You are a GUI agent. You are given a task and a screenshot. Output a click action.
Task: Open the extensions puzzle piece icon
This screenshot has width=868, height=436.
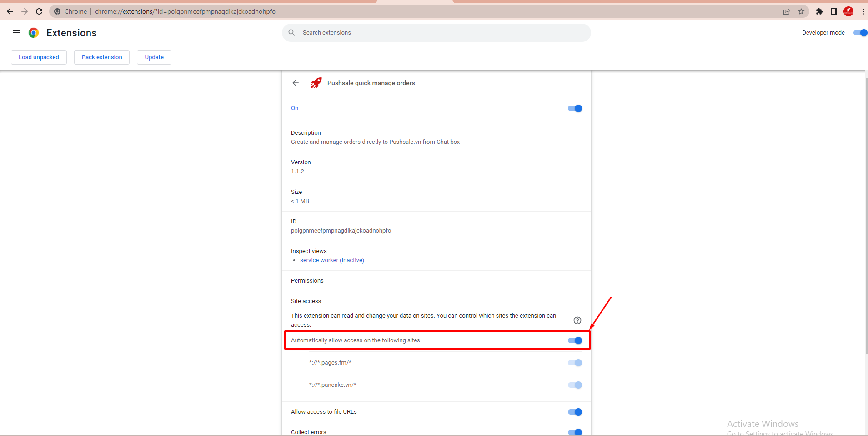pos(819,11)
